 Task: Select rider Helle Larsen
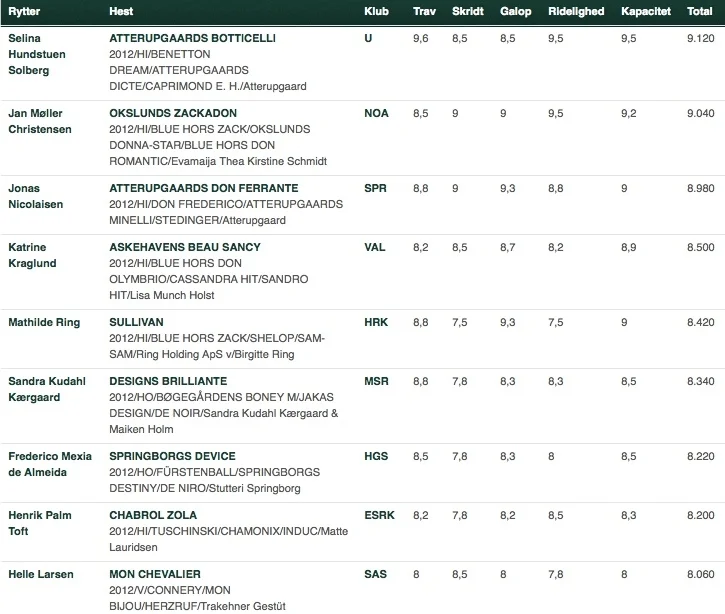41,574
